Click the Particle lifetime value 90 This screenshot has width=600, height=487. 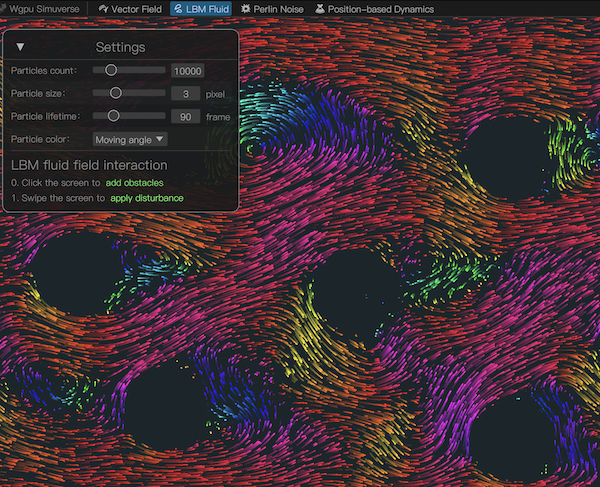pyautogui.click(x=186, y=117)
